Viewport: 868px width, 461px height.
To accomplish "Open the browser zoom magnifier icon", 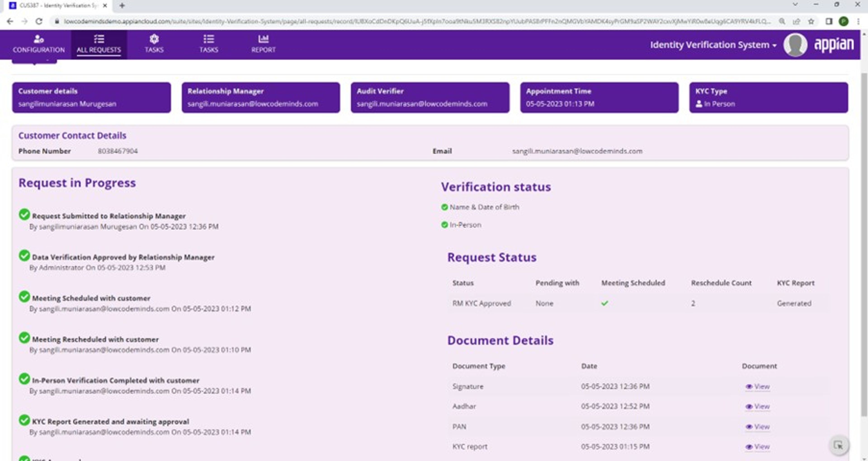I will point(782,21).
